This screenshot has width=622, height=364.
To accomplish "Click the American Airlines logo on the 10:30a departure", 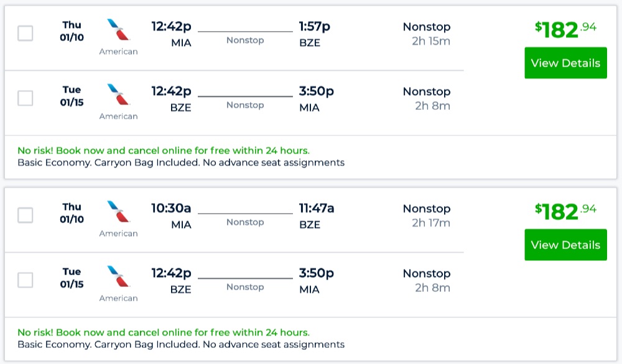I will click(x=118, y=211).
